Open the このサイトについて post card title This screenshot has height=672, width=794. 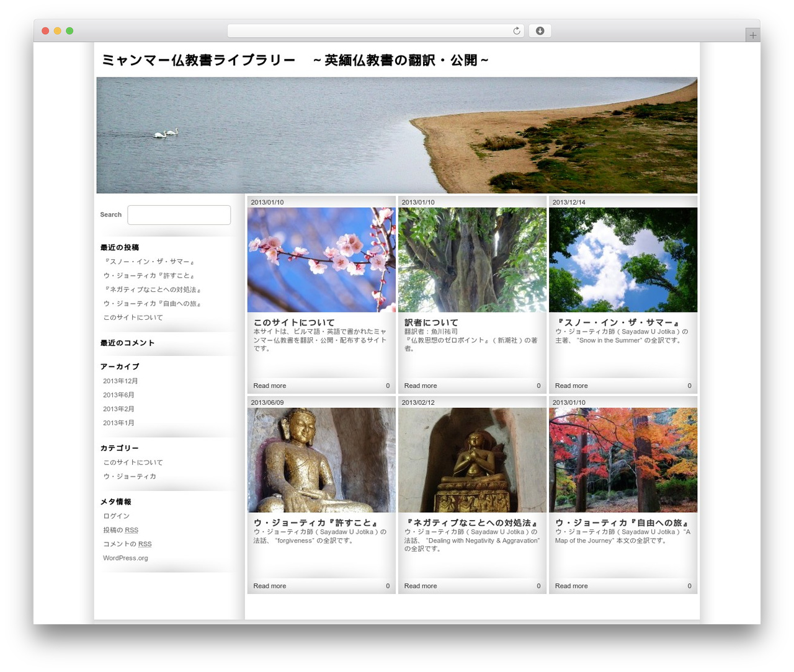pyautogui.click(x=294, y=322)
